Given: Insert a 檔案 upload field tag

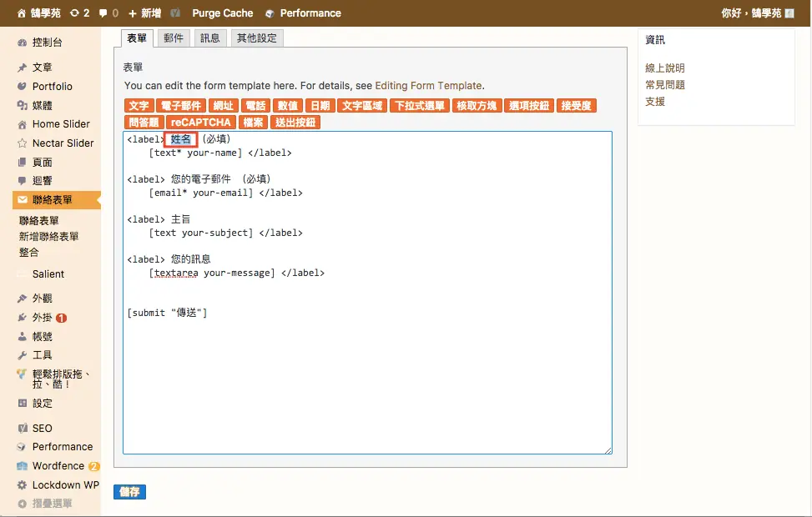Looking at the screenshot, I should (253, 123).
